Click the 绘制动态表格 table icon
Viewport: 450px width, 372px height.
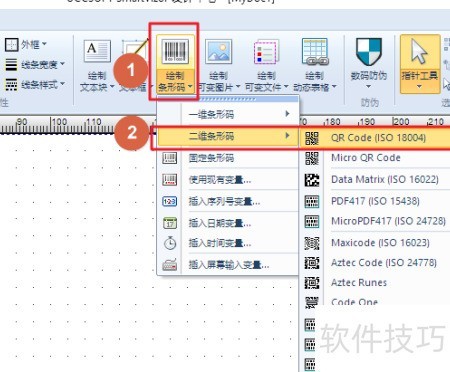(314, 51)
